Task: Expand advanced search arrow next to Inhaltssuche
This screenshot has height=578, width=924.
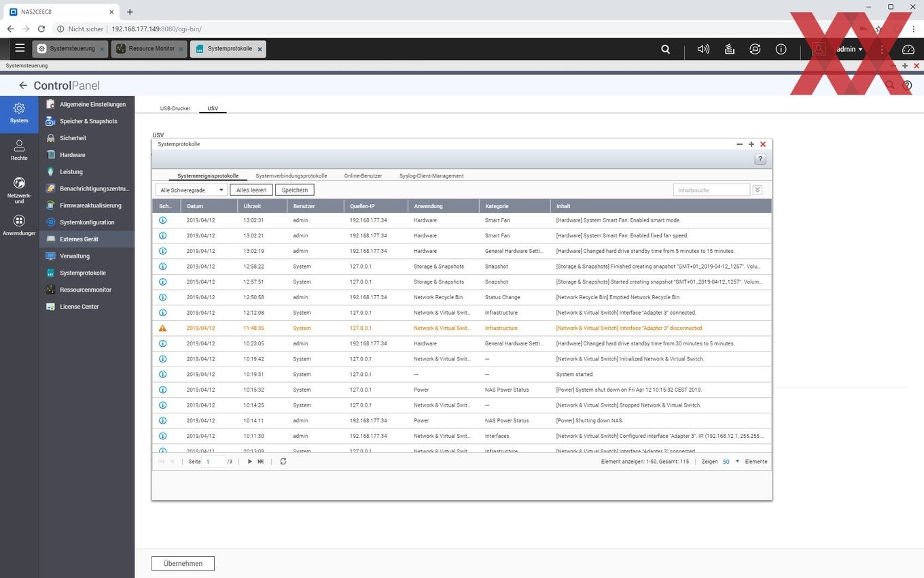Action: 758,190
